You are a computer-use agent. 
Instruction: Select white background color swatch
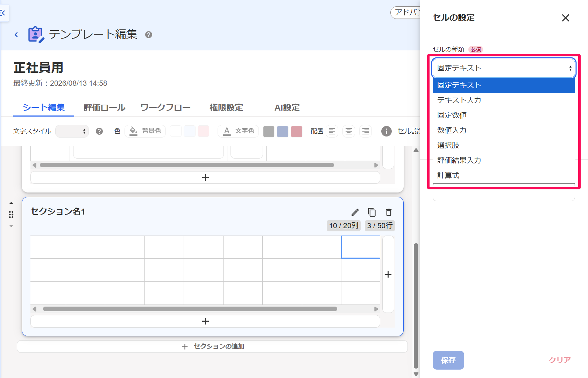pyautogui.click(x=176, y=131)
